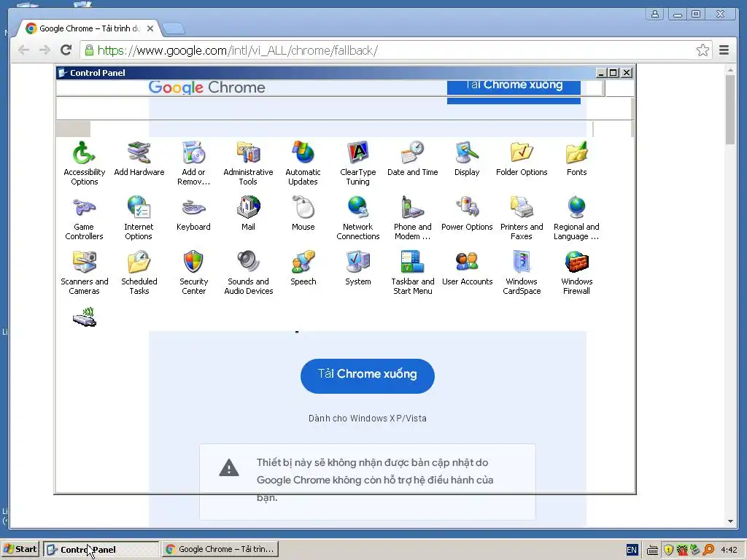Open Display settings icon

tap(467, 158)
